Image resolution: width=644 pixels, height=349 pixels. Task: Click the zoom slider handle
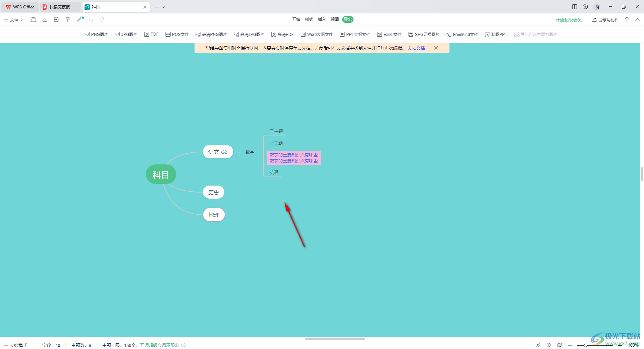point(586,345)
